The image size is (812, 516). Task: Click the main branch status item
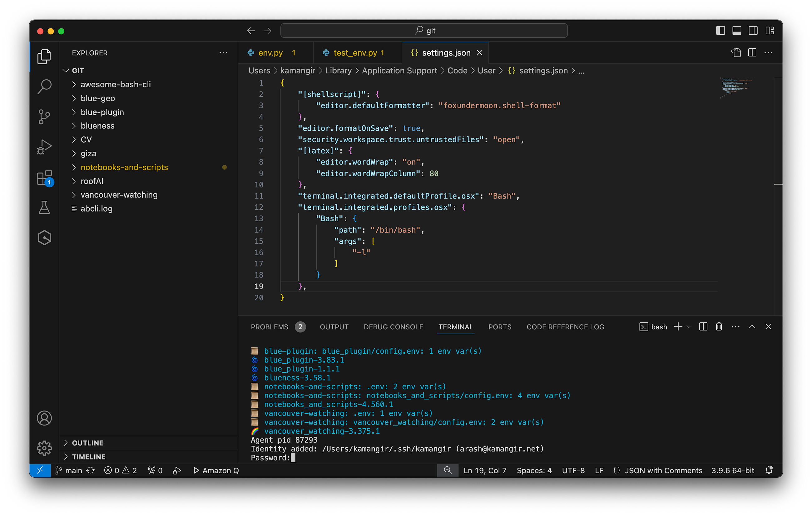tap(68, 470)
